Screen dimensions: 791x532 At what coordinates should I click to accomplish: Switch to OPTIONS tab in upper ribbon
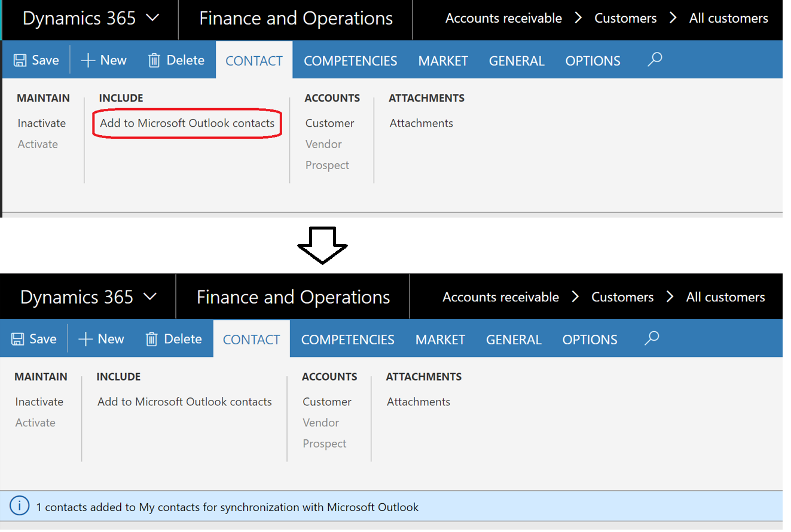(x=593, y=61)
